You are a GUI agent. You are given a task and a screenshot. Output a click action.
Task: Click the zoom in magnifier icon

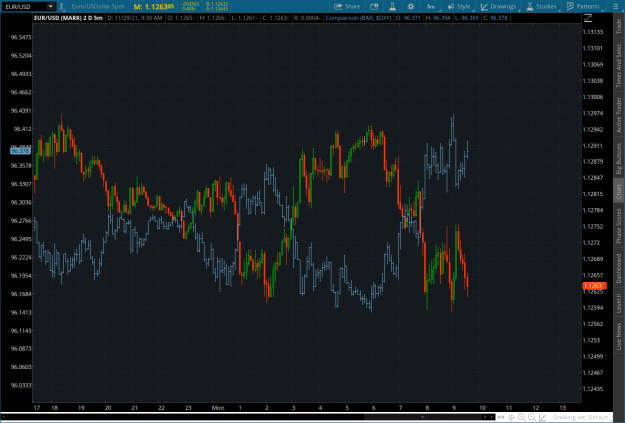coord(521,417)
